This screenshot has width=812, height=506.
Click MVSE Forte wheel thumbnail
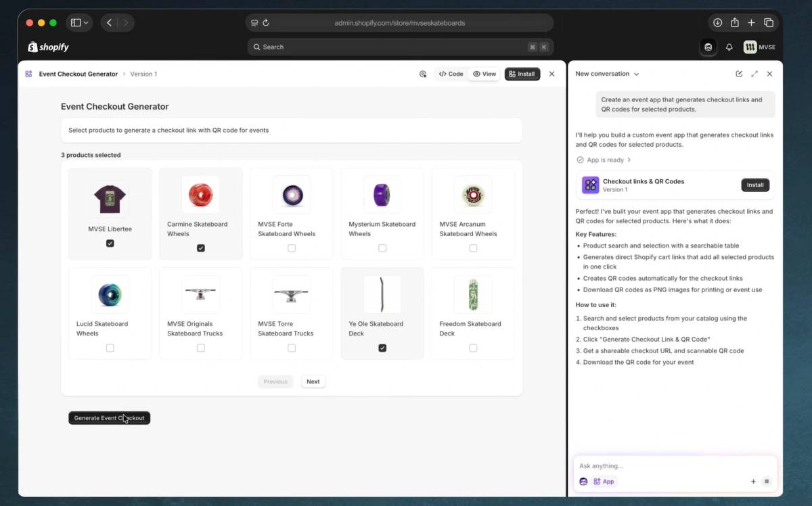coord(292,195)
